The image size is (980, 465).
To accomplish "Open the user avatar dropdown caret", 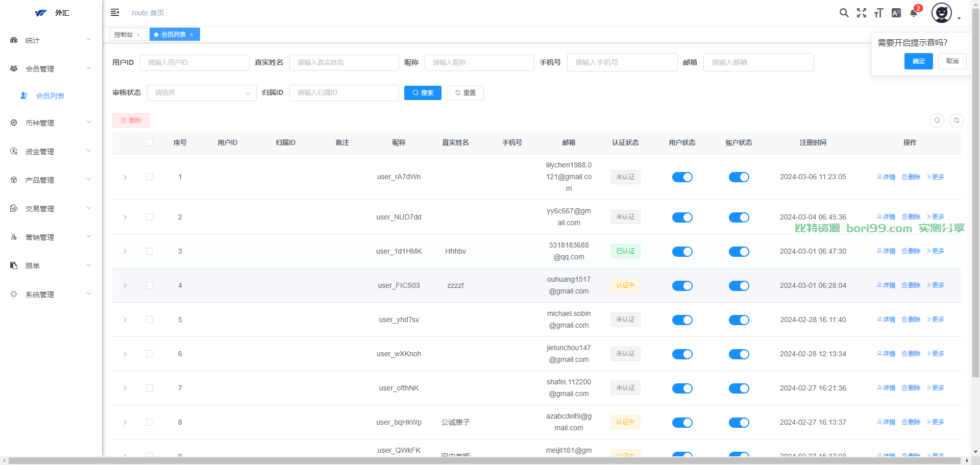I will [x=959, y=18].
